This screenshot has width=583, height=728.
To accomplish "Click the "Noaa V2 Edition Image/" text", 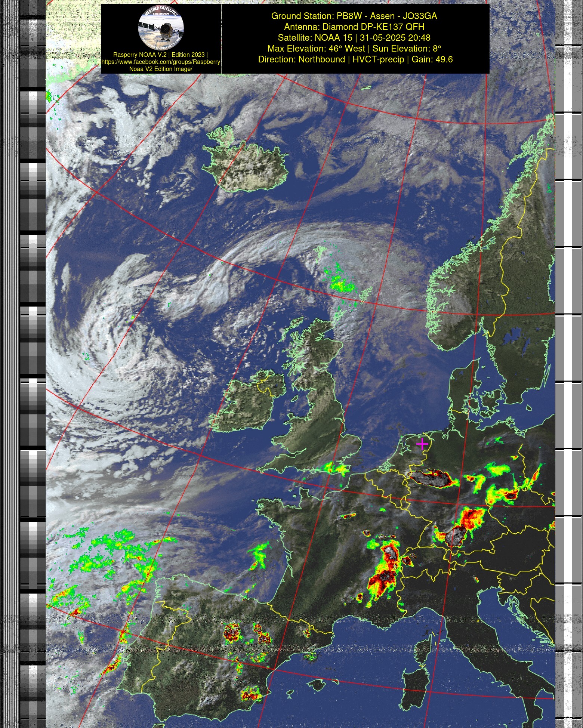I will pos(161,69).
